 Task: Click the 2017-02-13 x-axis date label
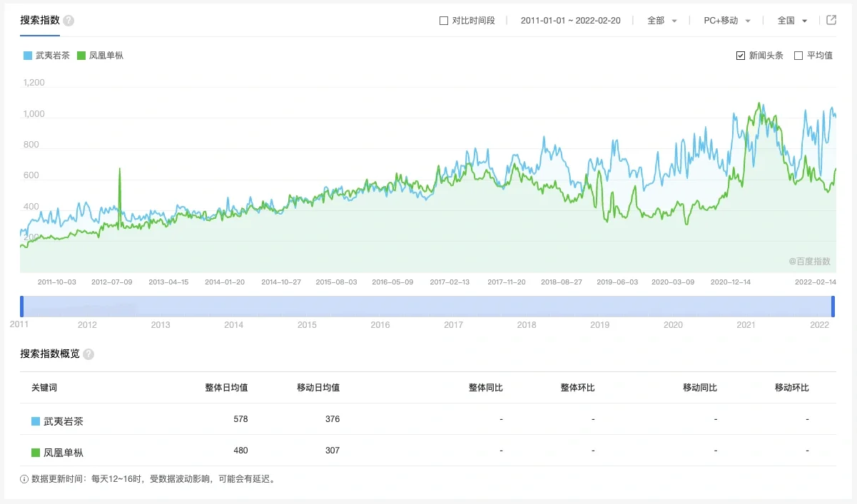coord(450,282)
